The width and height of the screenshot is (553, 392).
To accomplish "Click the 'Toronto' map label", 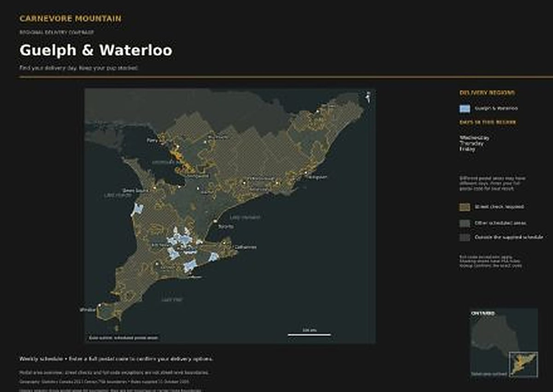I will tap(226, 227).
